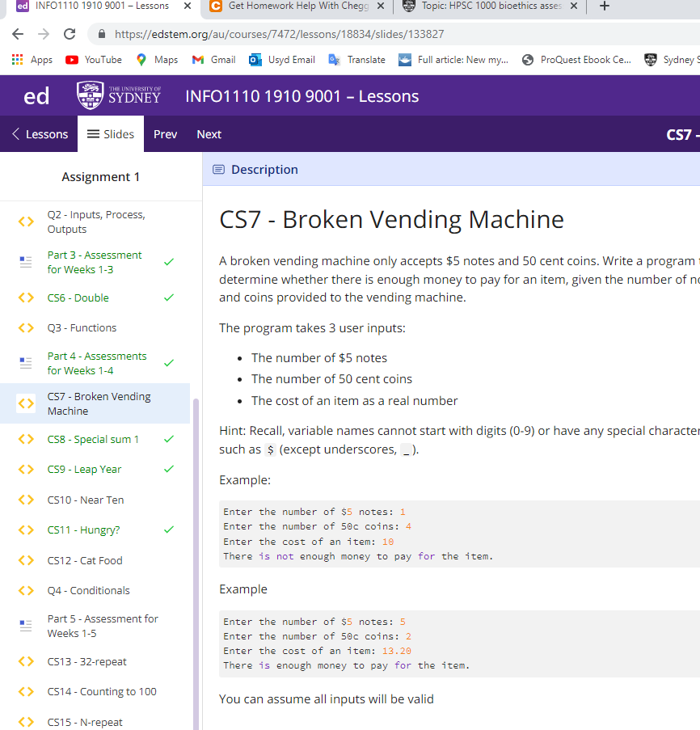The height and width of the screenshot is (730, 700).
Task: Open the Translate bookmark
Action: pos(357,60)
